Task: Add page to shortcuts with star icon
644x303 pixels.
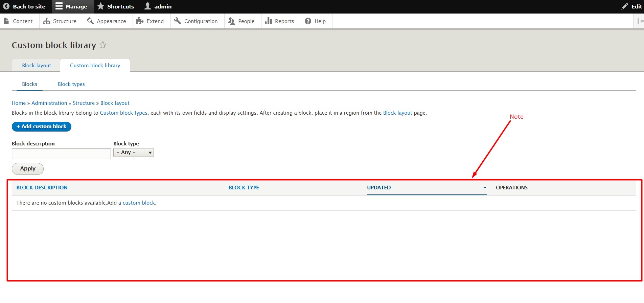Action: (x=103, y=45)
